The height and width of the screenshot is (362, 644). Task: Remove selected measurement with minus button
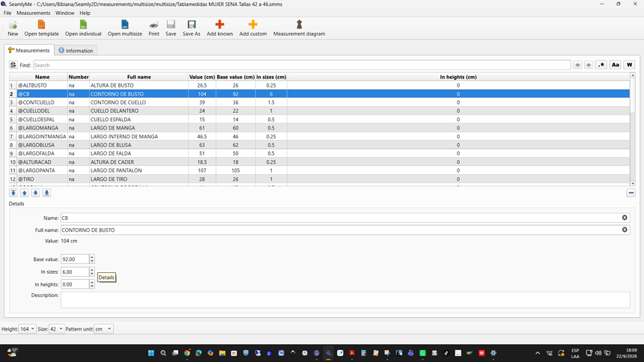click(631, 193)
